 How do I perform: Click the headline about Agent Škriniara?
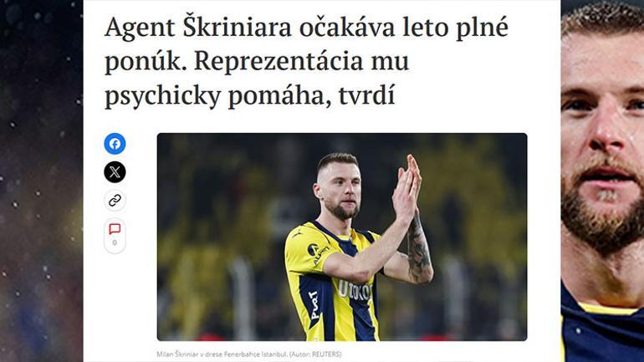[306, 61]
